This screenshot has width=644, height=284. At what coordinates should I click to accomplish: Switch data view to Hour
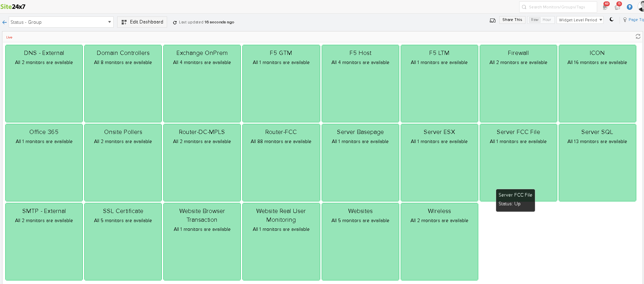[547, 20]
